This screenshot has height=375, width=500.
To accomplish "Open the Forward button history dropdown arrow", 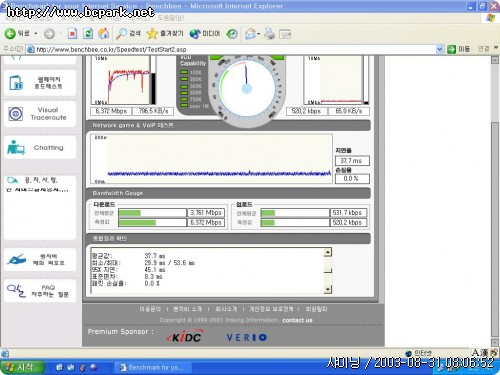I will click(60, 34).
